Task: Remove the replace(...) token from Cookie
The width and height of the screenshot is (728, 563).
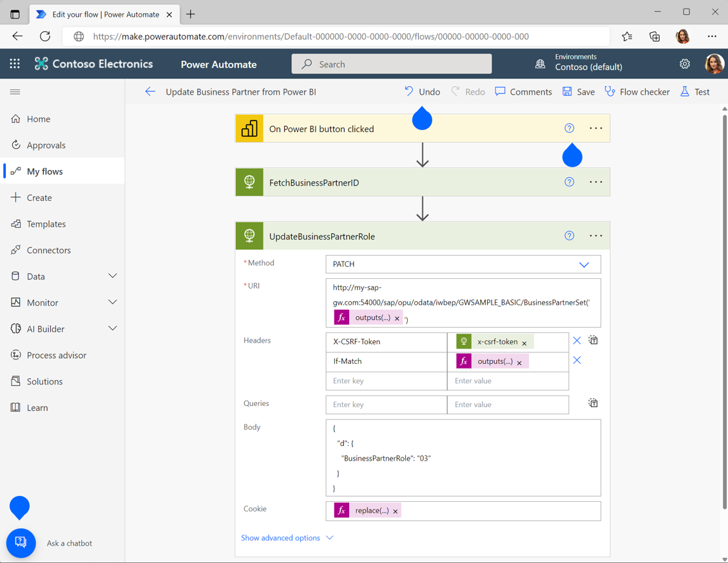Action: (396, 511)
